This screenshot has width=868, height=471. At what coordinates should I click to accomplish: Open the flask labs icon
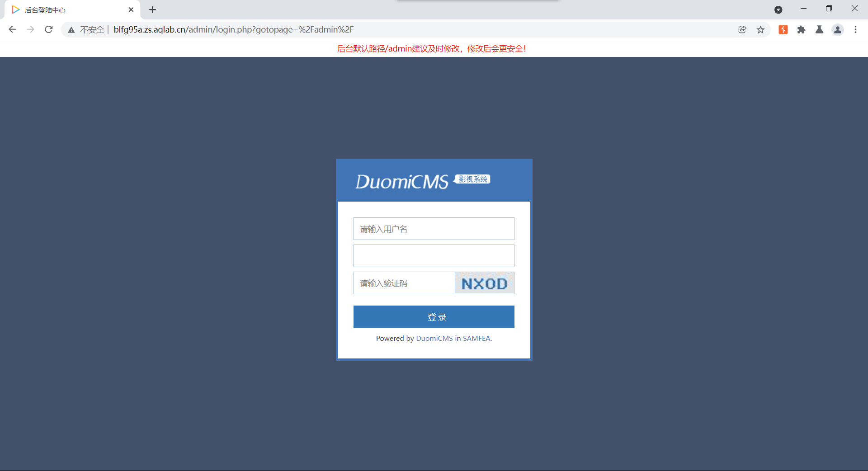click(x=819, y=29)
